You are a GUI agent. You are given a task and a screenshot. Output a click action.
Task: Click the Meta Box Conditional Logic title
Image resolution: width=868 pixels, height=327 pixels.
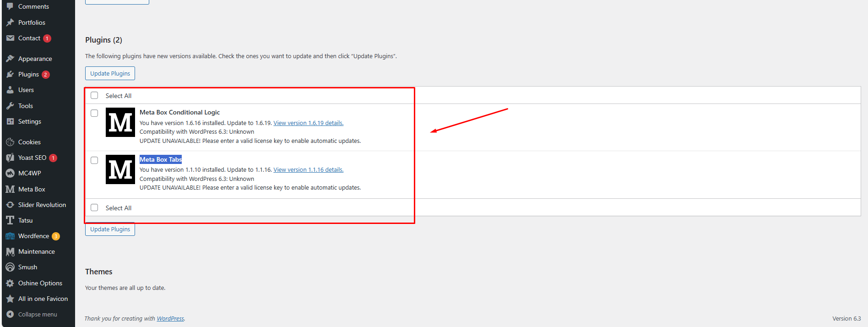[179, 112]
